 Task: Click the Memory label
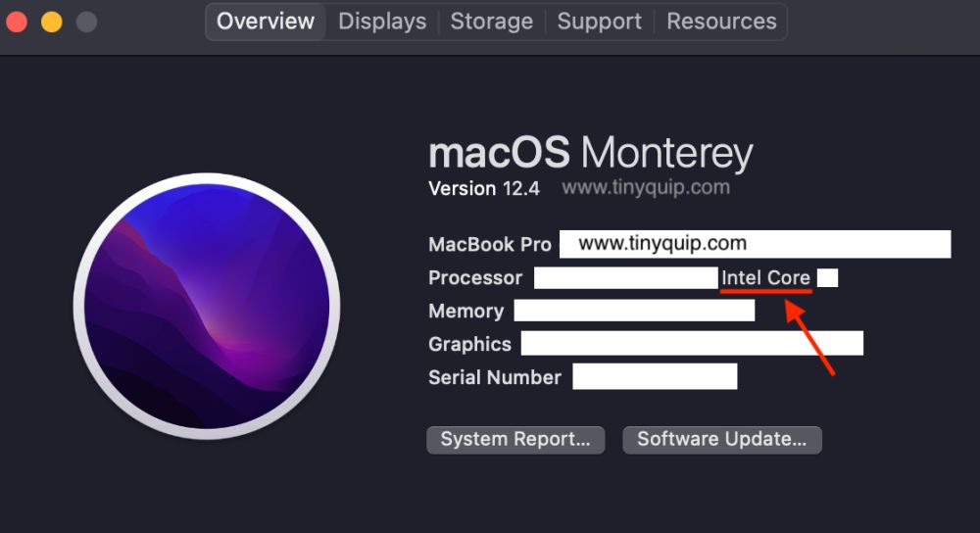[x=465, y=312]
